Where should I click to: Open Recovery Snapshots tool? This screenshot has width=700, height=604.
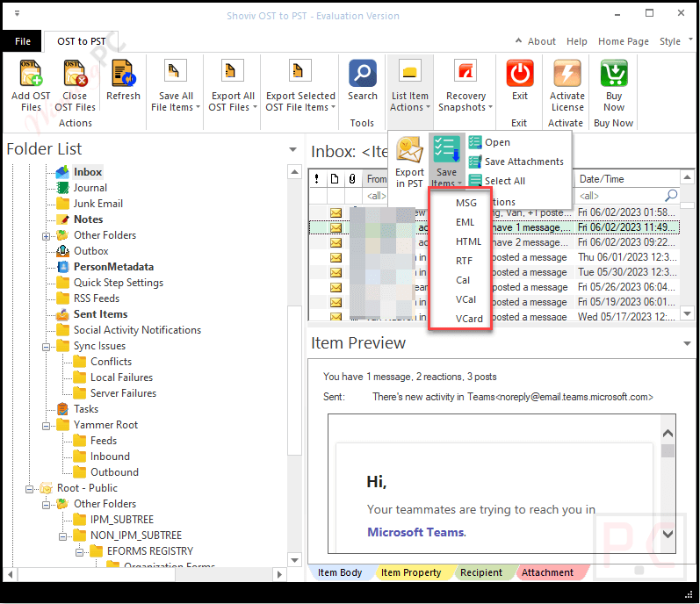pos(465,85)
